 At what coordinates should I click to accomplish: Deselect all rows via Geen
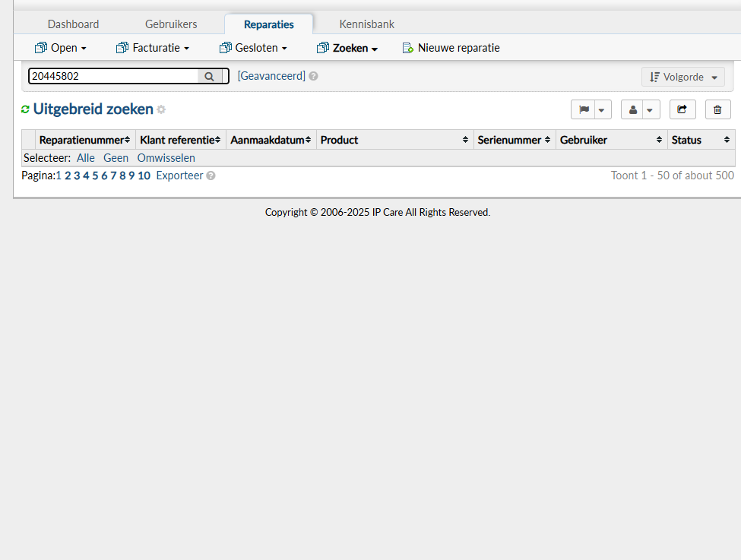coord(116,158)
